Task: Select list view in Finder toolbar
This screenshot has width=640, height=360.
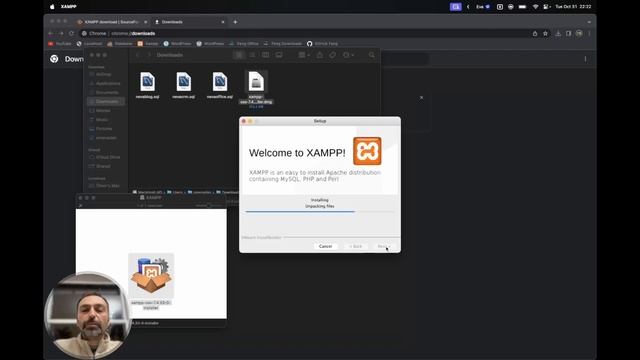Action: (x=252, y=55)
